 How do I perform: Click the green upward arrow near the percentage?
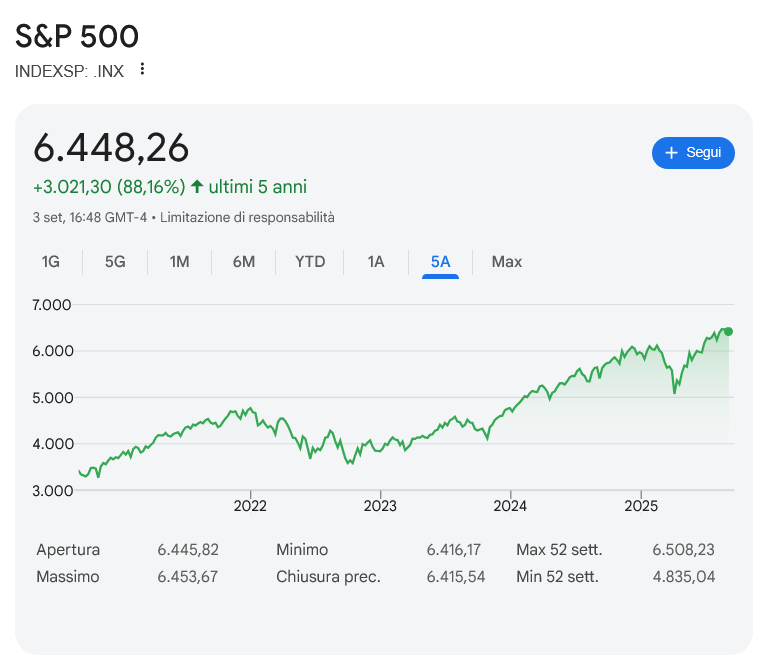coord(197,187)
